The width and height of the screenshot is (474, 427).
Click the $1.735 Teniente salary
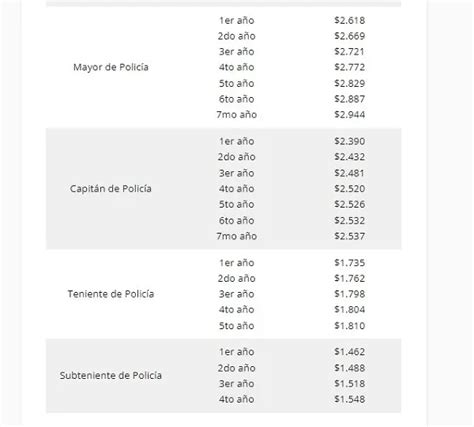[x=350, y=263]
